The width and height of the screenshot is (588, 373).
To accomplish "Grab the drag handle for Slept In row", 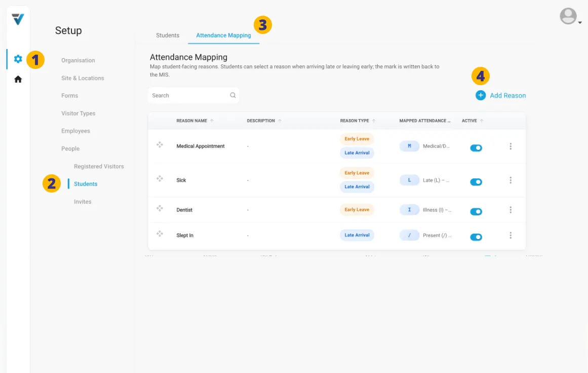I will tap(160, 234).
